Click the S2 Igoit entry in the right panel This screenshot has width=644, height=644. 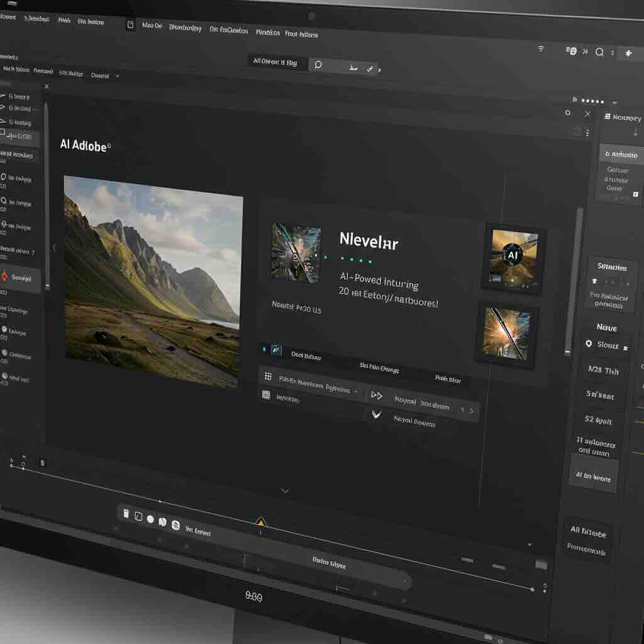598,419
